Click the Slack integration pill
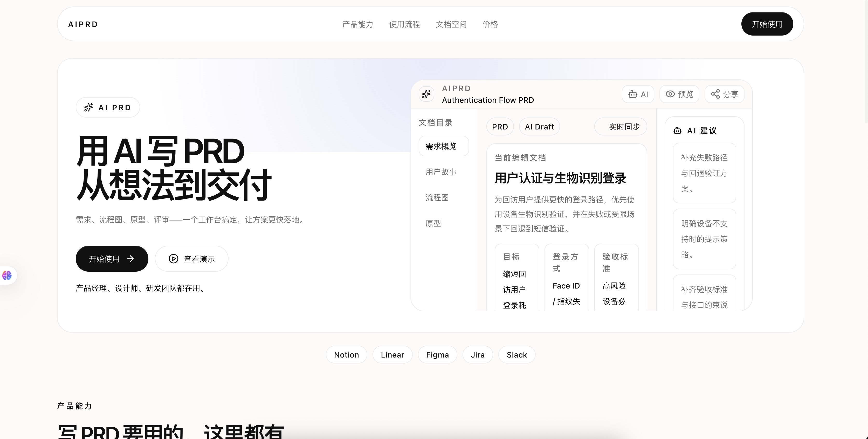 516,354
